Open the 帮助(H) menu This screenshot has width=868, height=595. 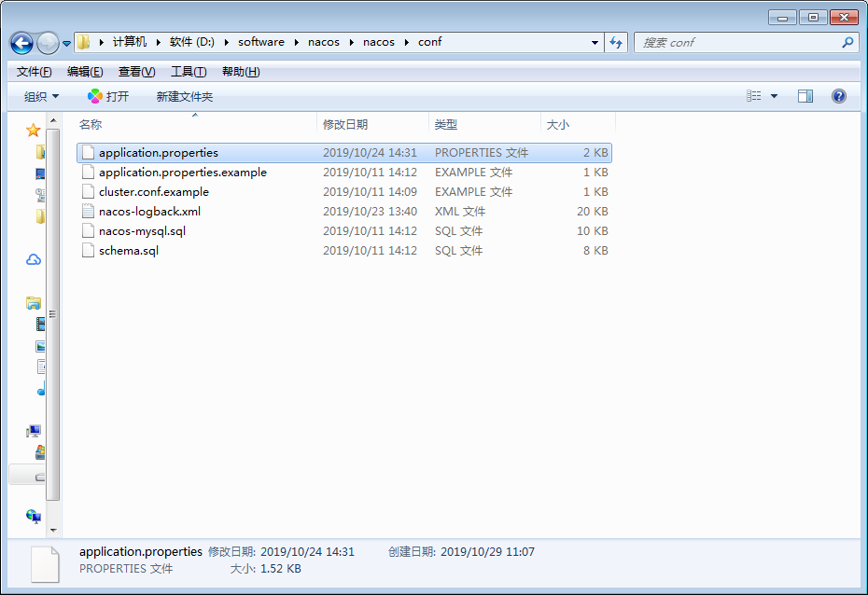[241, 72]
